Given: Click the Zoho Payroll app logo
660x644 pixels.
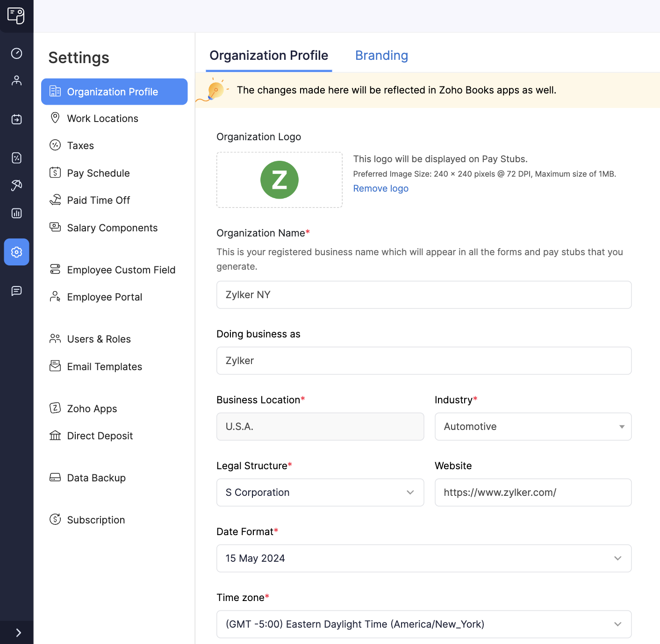Looking at the screenshot, I should pos(16,16).
